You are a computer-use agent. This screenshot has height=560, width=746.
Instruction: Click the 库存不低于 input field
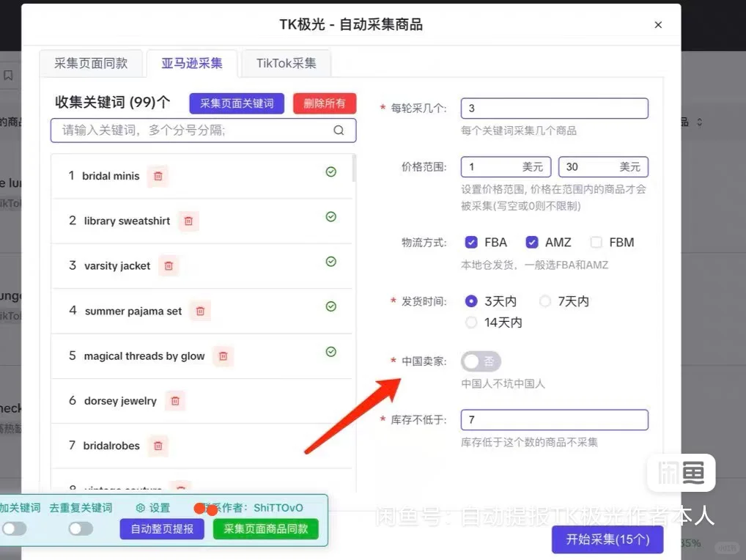click(x=554, y=420)
